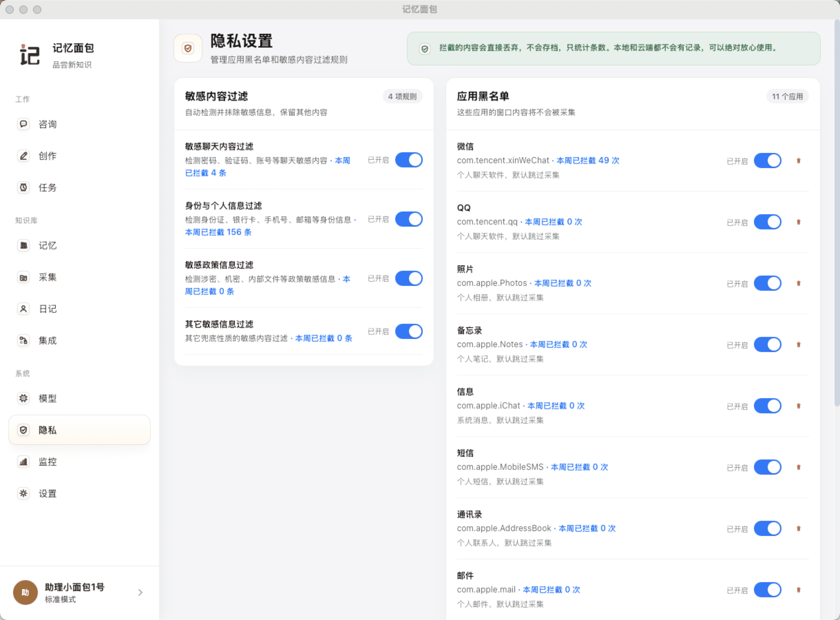Click the 助理小面包1号 profile avatar
The image size is (840, 620).
[x=25, y=592]
